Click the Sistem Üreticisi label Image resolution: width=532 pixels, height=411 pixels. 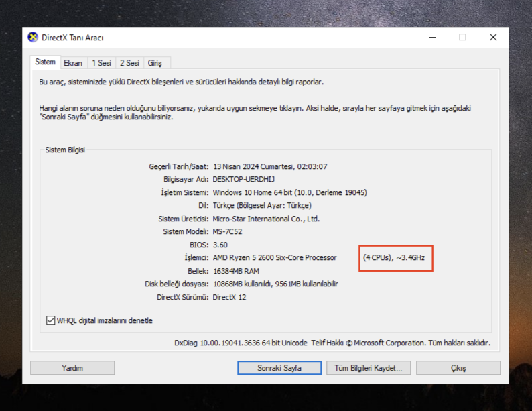click(x=183, y=219)
